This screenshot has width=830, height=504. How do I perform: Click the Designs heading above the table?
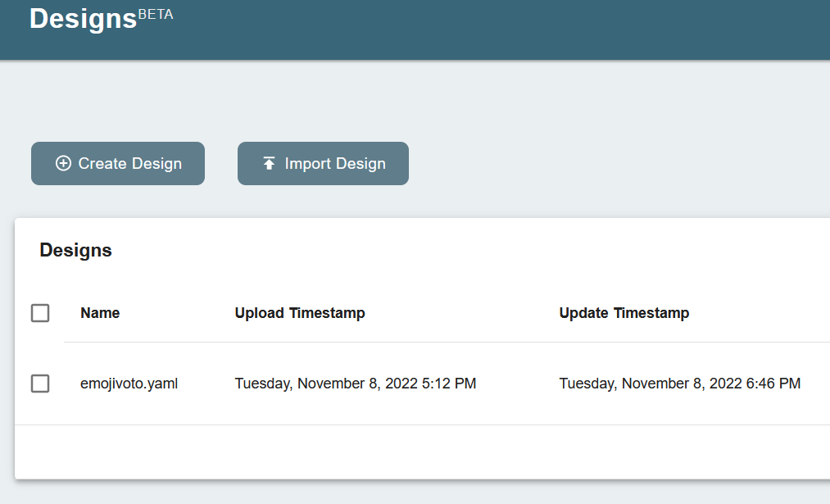75,250
